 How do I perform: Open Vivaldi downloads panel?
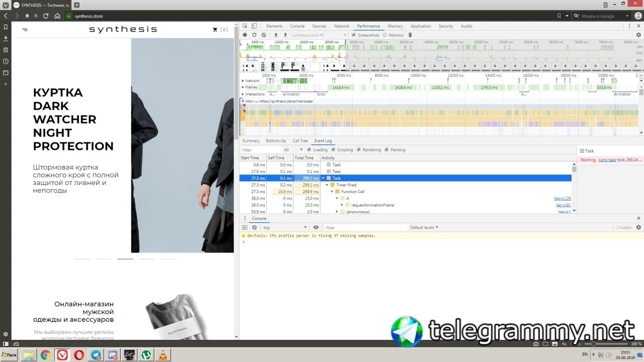(6, 38)
